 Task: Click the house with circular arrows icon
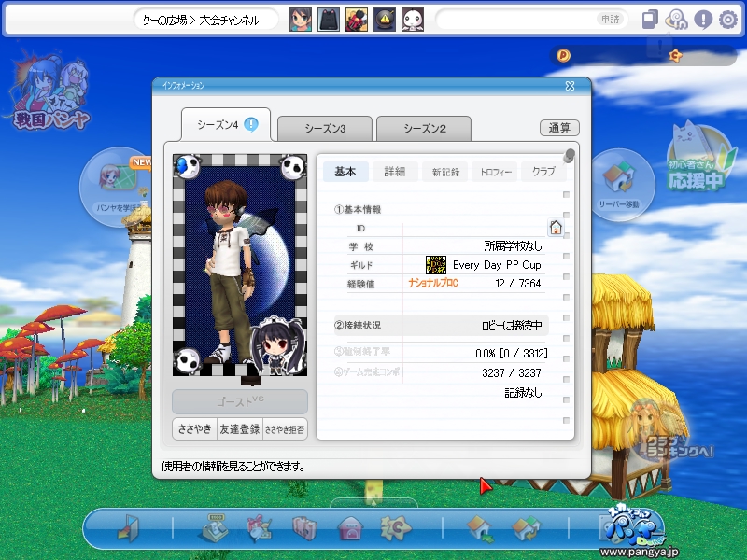point(526,528)
